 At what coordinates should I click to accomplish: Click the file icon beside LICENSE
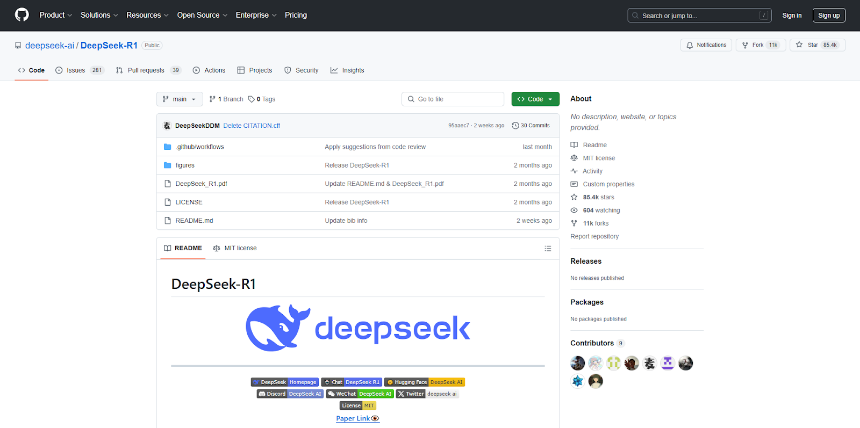pyautogui.click(x=168, y=202)
